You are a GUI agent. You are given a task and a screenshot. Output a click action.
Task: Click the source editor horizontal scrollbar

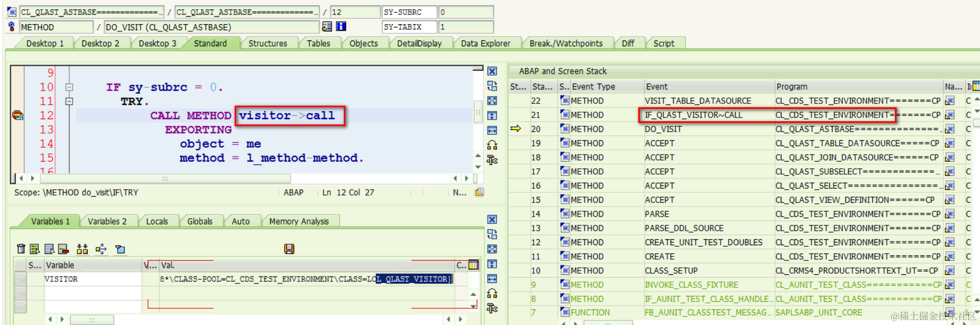coord(165,178)
